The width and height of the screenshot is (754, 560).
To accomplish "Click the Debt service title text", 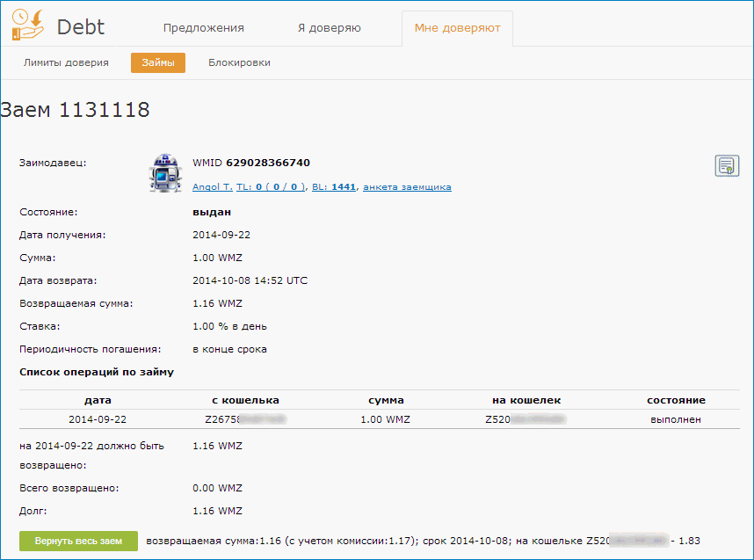I will tap(81, 26).
